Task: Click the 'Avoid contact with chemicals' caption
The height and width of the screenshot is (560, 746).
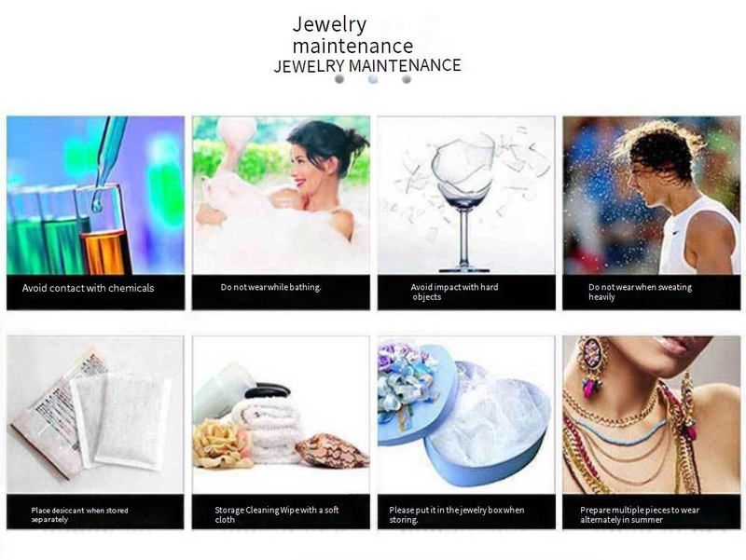Action: 88,288
